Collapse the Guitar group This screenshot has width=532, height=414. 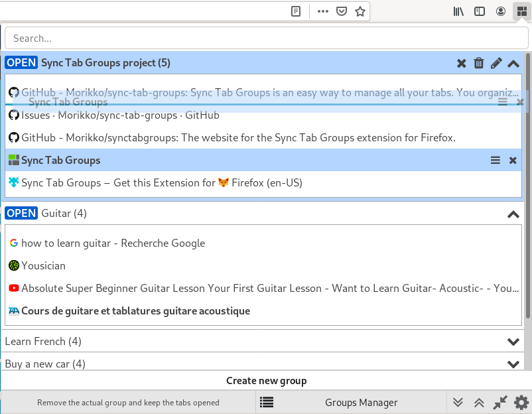513,214
